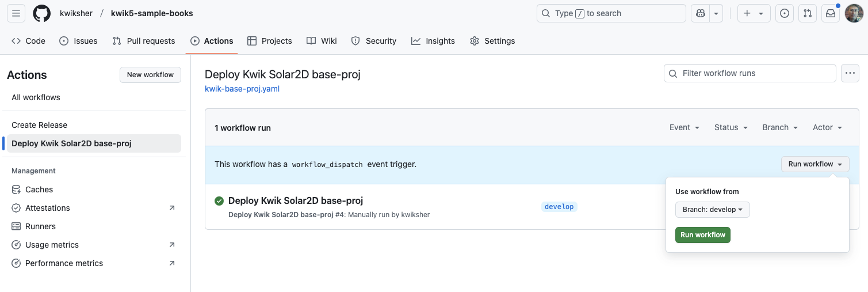Open the Settings tab
Viewport: 868px width, 292px height.
(x=492, y=41)
